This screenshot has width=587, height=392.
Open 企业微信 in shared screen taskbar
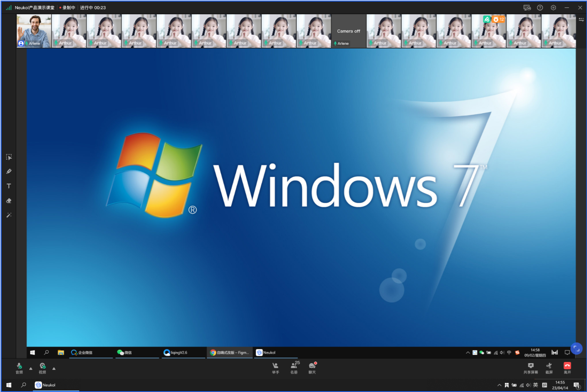[91, 352]
